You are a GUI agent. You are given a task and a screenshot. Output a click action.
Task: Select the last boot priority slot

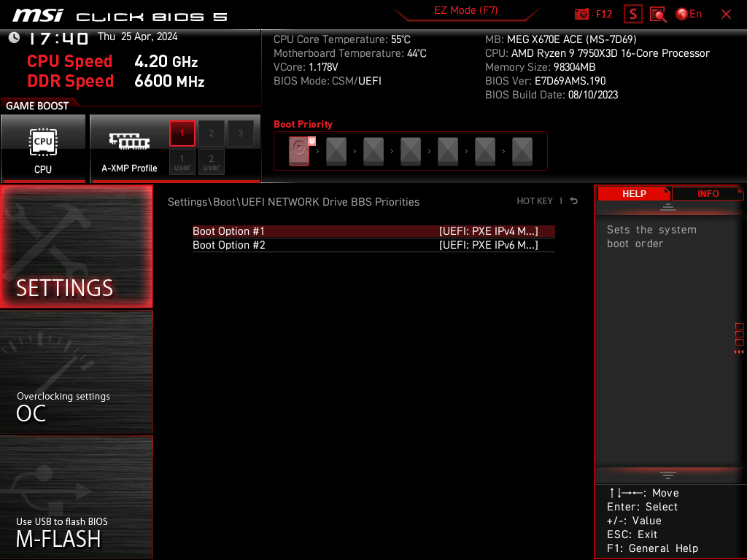522,152
